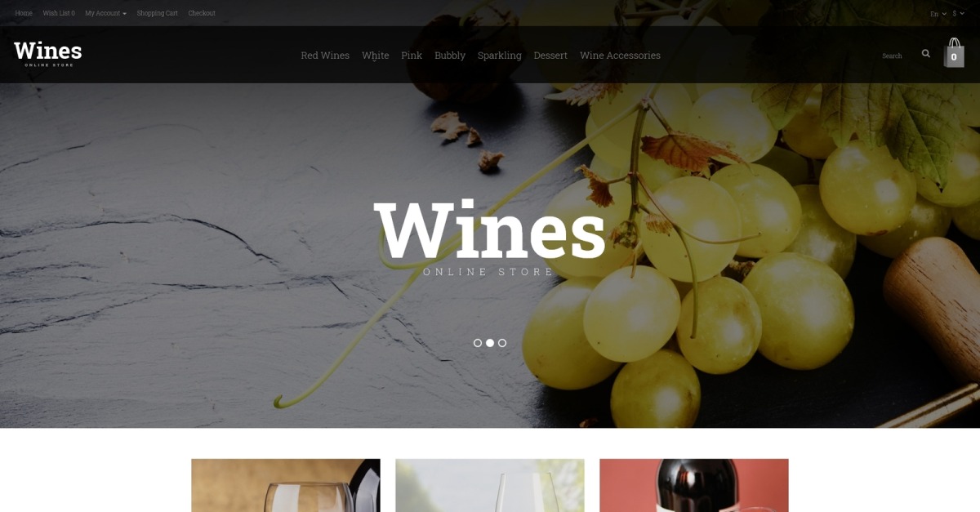Select the third slider dot
The image size is (980, 512).
[x=502, y=343]
